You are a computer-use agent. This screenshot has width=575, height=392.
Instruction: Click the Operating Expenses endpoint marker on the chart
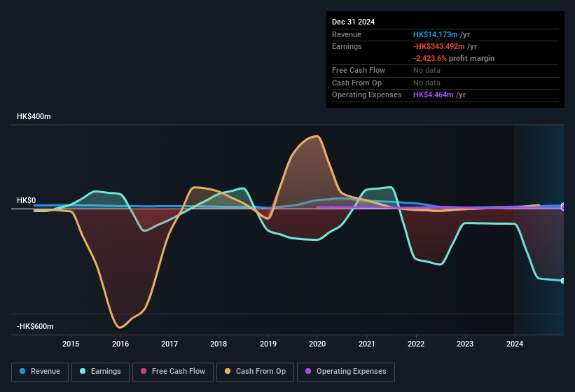tap(562, 208)
